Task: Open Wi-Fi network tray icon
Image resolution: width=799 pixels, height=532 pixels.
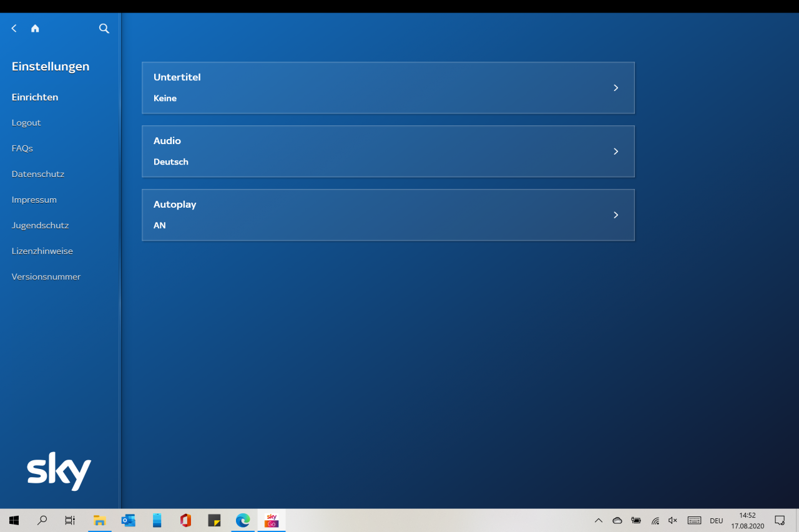Action: (x=655, y=521)
